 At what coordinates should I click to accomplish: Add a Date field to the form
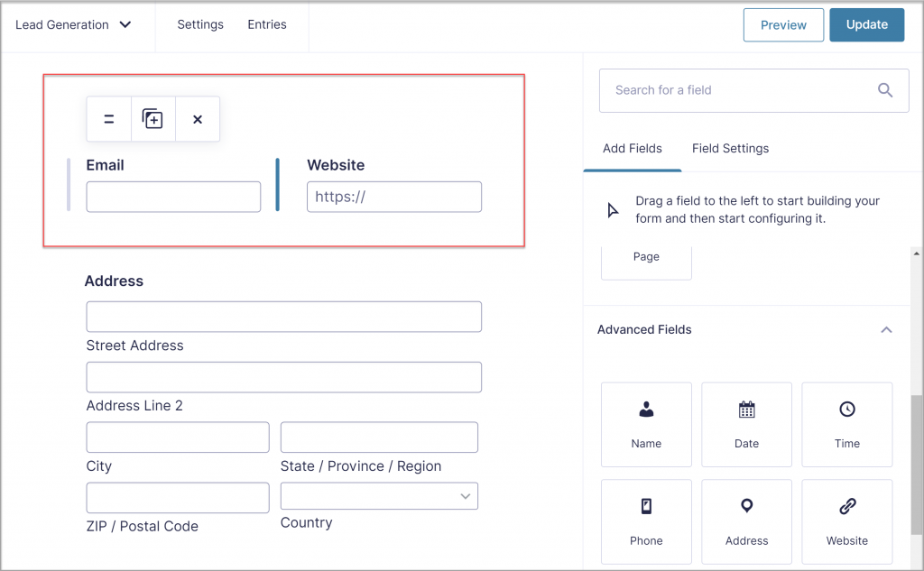746,424
